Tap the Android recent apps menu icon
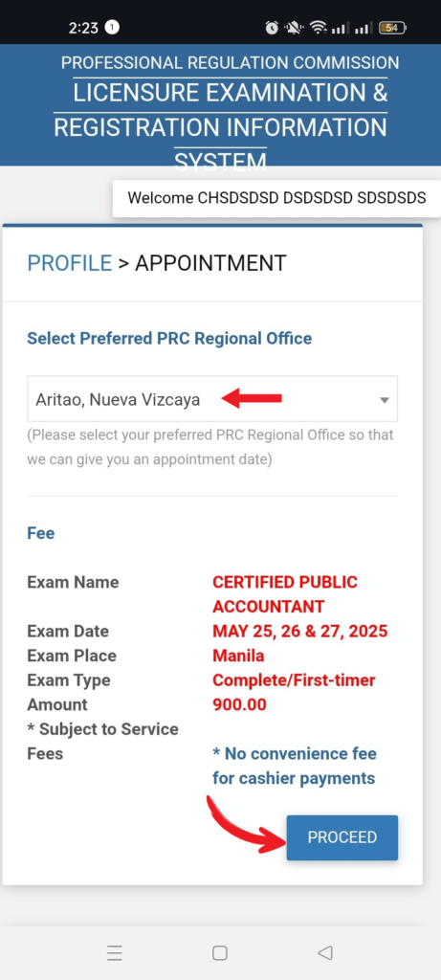441x980 pixels. [114, 952]
